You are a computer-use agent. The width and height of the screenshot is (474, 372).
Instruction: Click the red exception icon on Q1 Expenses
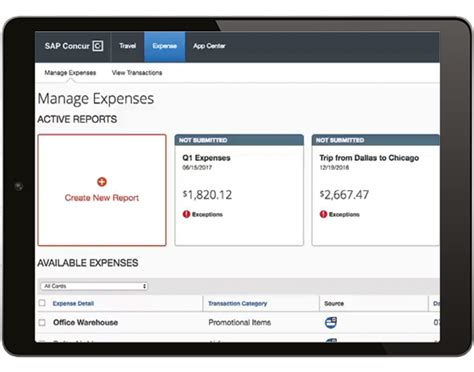(186, 214)
